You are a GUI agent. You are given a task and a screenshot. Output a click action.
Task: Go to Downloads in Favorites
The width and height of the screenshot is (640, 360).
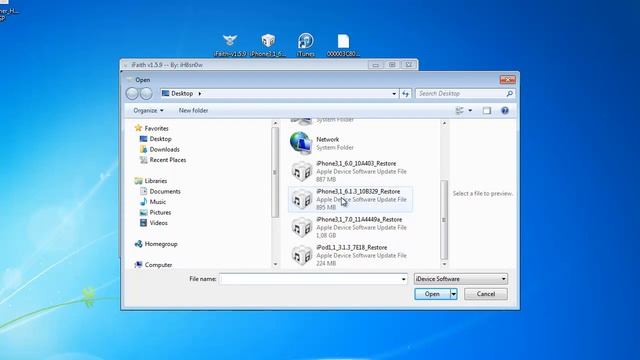click(x=160, y=149)
